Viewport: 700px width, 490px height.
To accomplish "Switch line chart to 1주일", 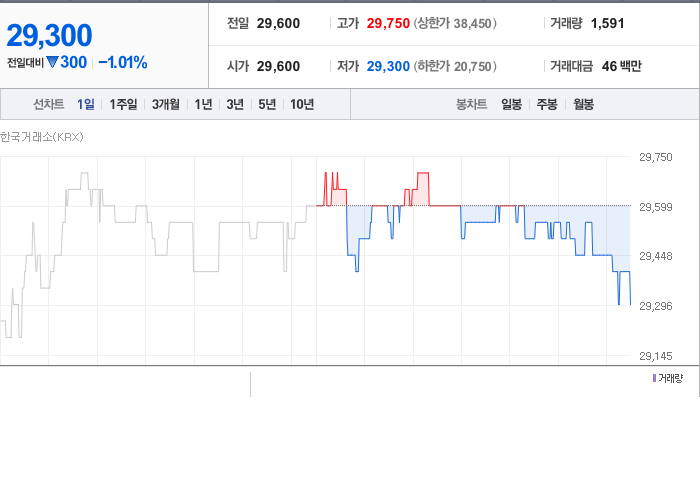I will tap(123, 104).
